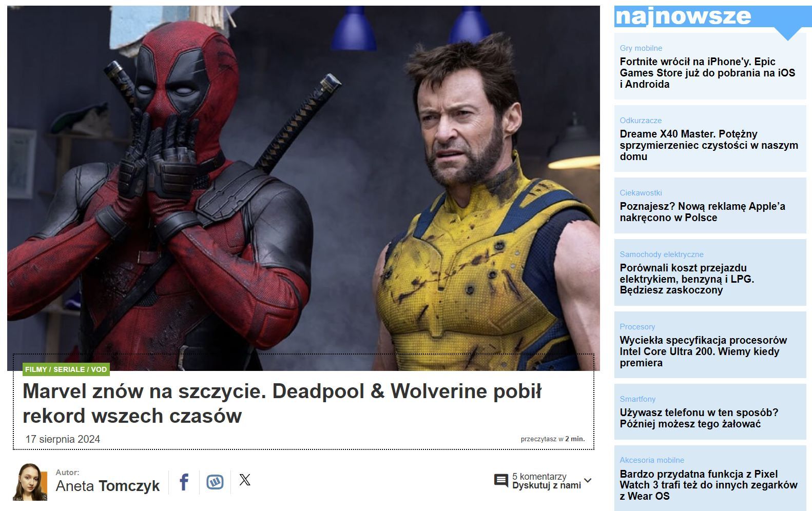This screenshot has width=812, height=511.
Task: Open 'Ciekawostki' category label
Action: point(641,193)
